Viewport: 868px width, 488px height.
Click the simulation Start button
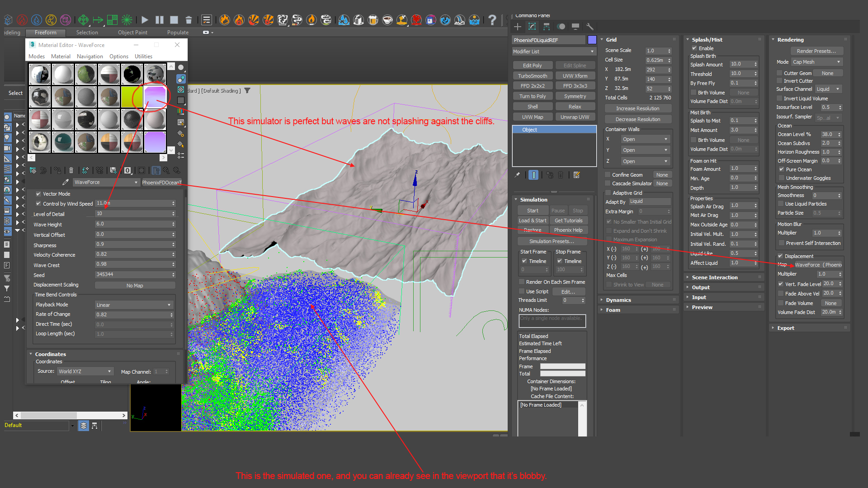tap(533, 211)
